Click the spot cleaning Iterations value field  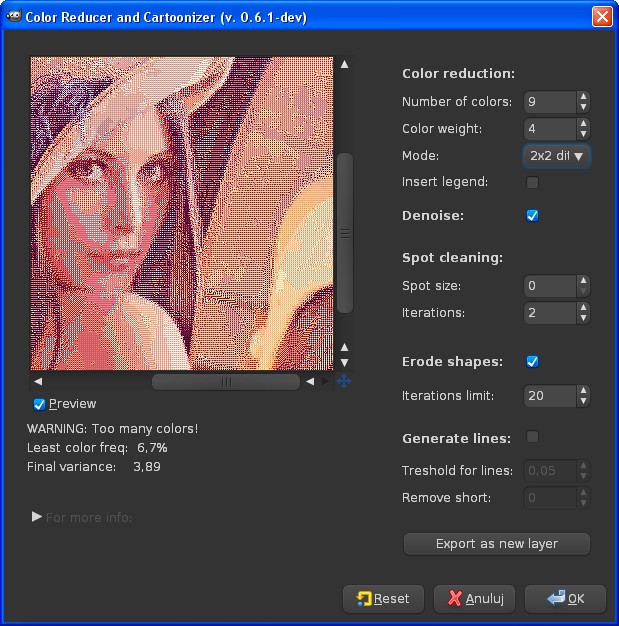click(550, 313)
